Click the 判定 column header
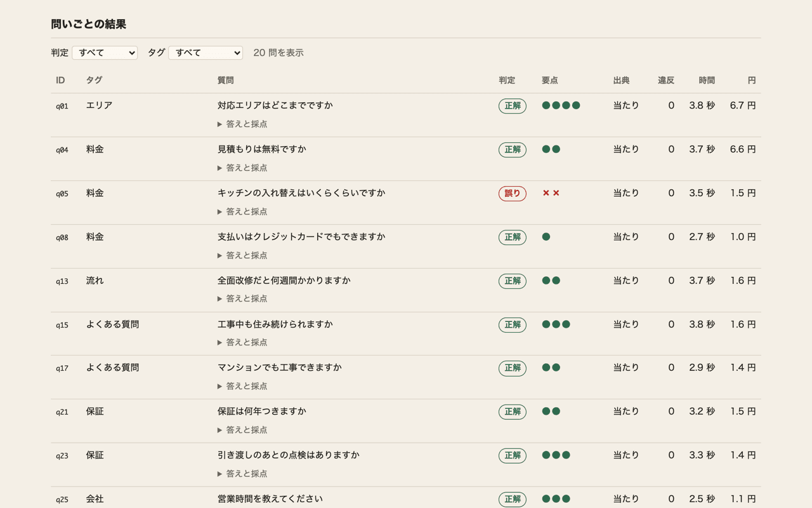Screen dimensions: 812x508 [507, 81]
